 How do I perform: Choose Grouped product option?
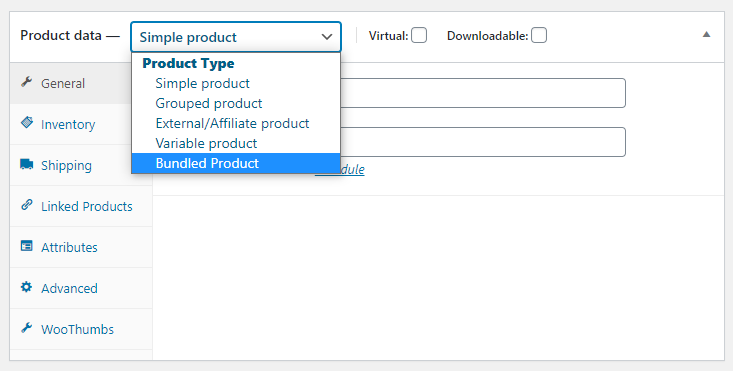236,103
